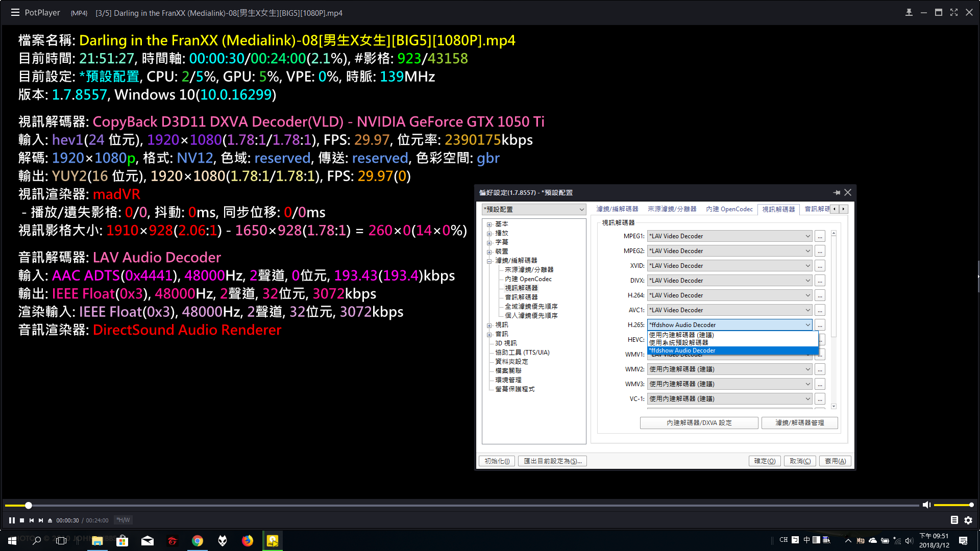The width and height of the screenshot is (980, 551).
Task: Mute audio with the speaker icon
Action: (x=926, y=505)
